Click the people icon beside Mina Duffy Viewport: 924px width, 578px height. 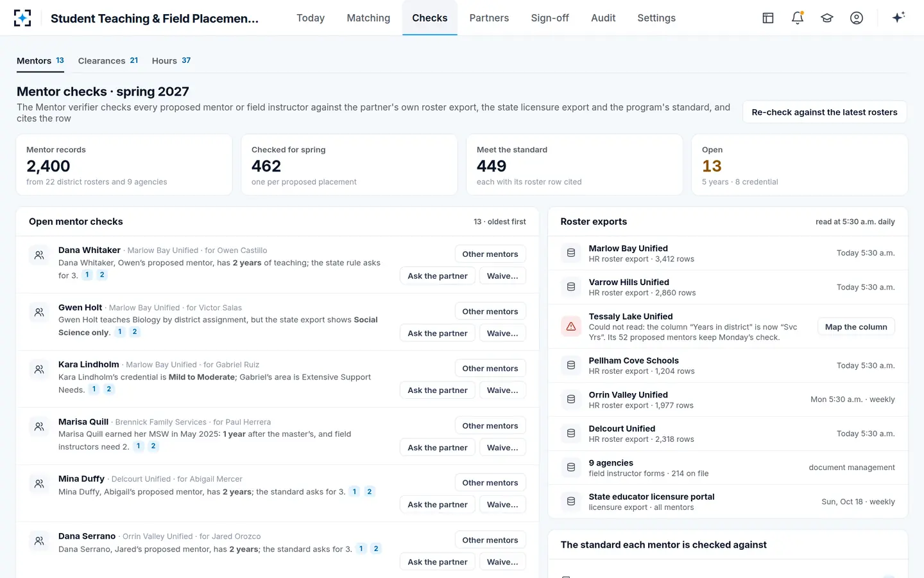click(x=39, y=484)
